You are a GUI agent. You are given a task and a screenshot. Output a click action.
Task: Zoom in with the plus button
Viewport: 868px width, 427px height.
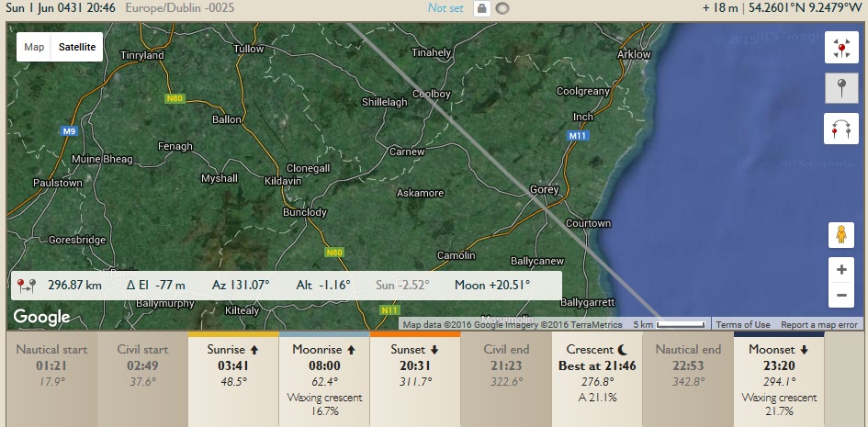(x=840, y=271)
